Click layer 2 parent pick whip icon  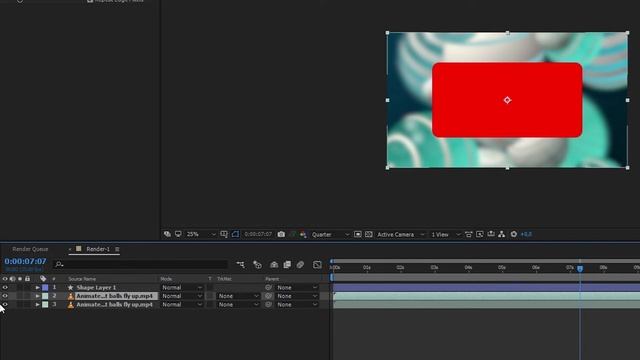coord(269,296)
